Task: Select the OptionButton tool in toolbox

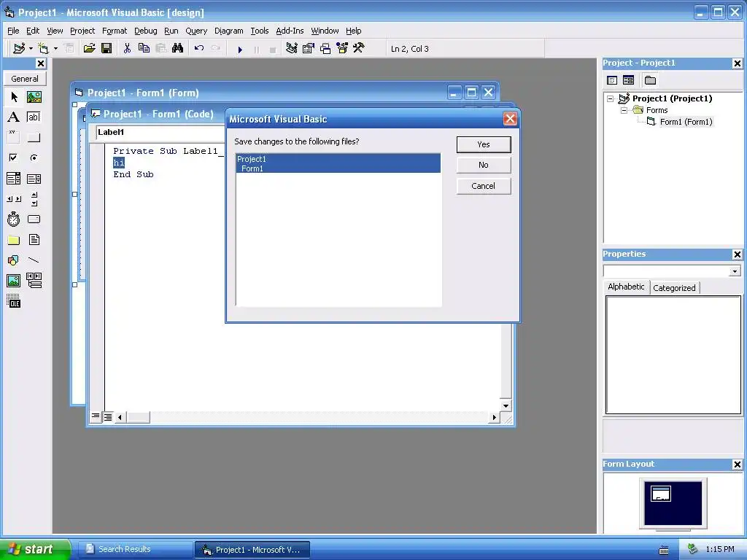Action: 34,157
